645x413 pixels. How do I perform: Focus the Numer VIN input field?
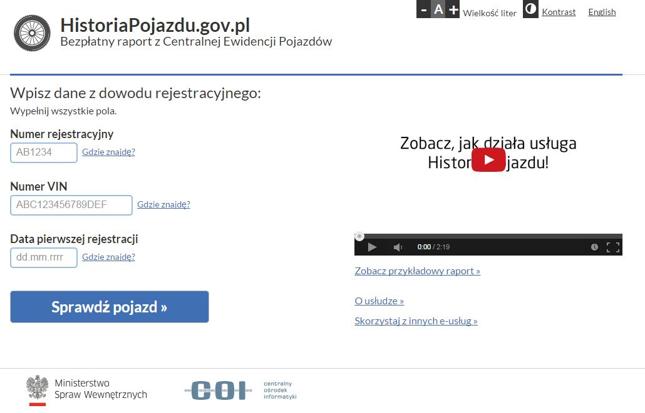(71, 205)
